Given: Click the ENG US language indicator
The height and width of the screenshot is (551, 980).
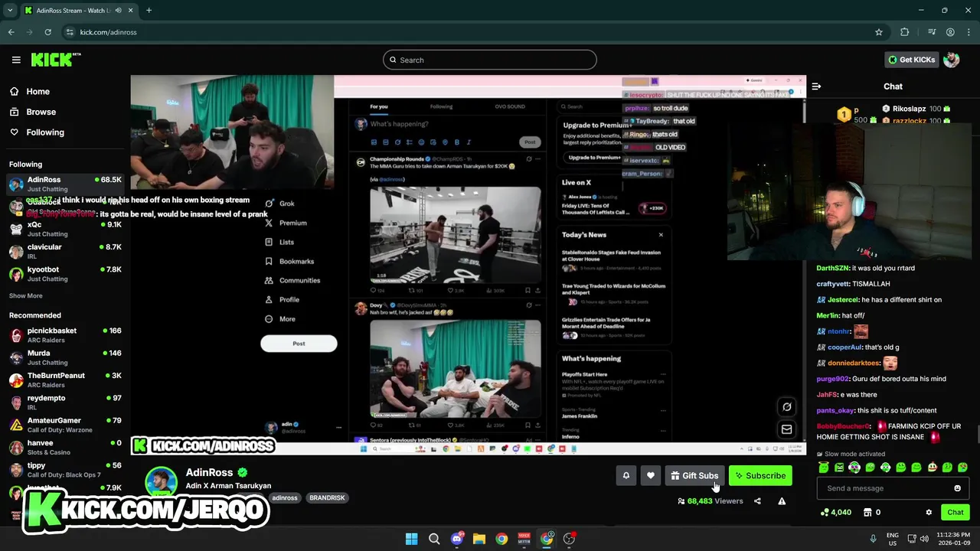Looking at the screenshot, I should pyautogui.click(x=893, y=539).
